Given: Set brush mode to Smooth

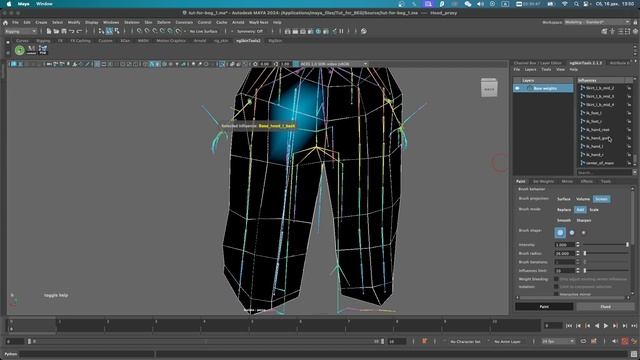Looking at the screenshot, I should coord(564,220).
